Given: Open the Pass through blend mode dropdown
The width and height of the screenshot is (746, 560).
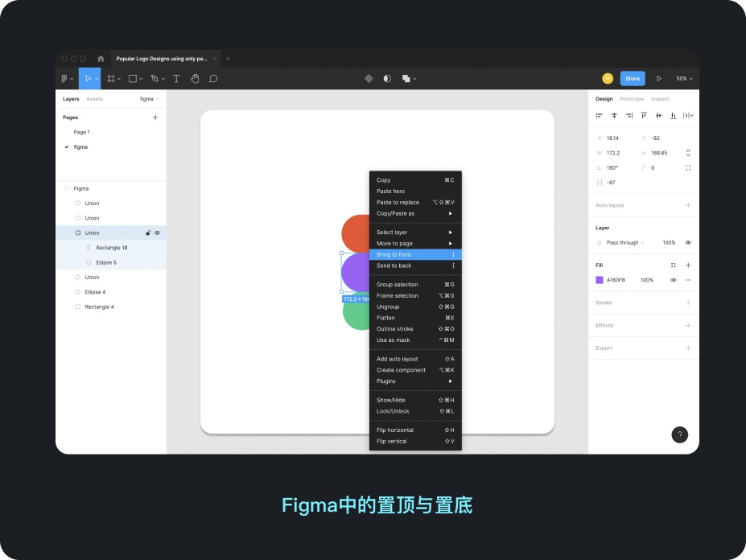Looking at the screenshot, I should pos(624,243).
